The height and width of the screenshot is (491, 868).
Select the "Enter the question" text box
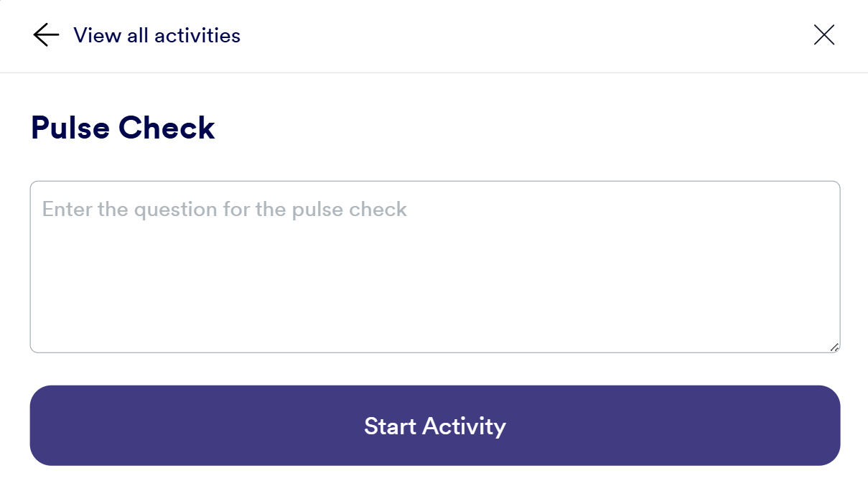click(x=434, y=266)
